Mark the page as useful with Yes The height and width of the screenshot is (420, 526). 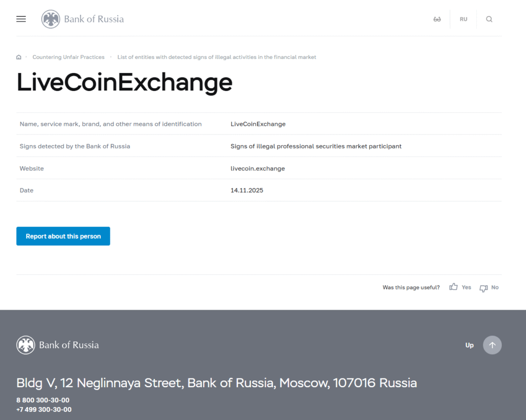pyautogui.click(x=466, y=287)
